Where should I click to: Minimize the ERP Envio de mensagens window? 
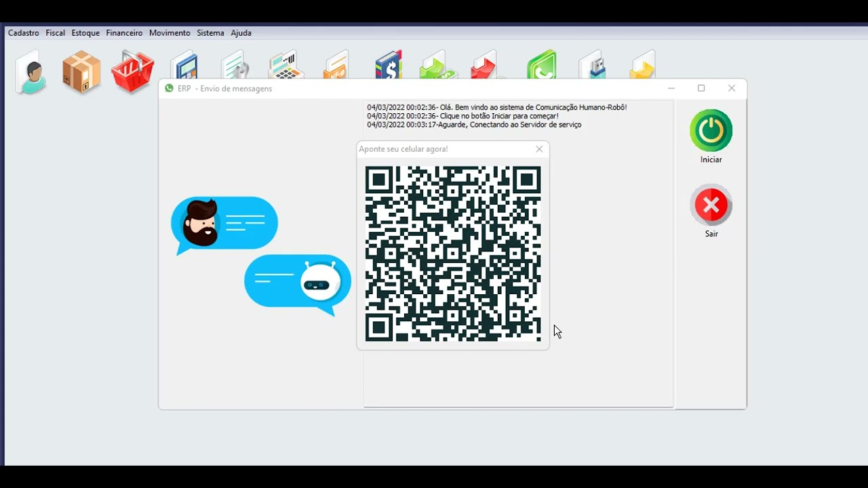(671, 88)
